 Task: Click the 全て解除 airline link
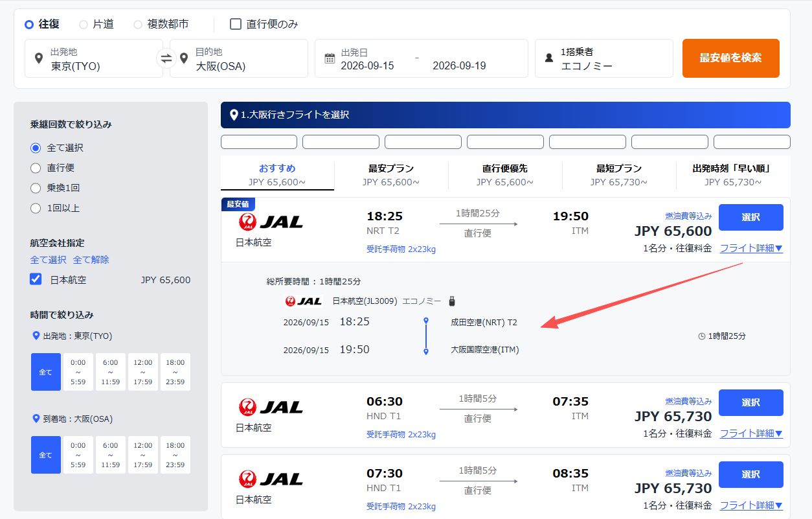point(91,259)
